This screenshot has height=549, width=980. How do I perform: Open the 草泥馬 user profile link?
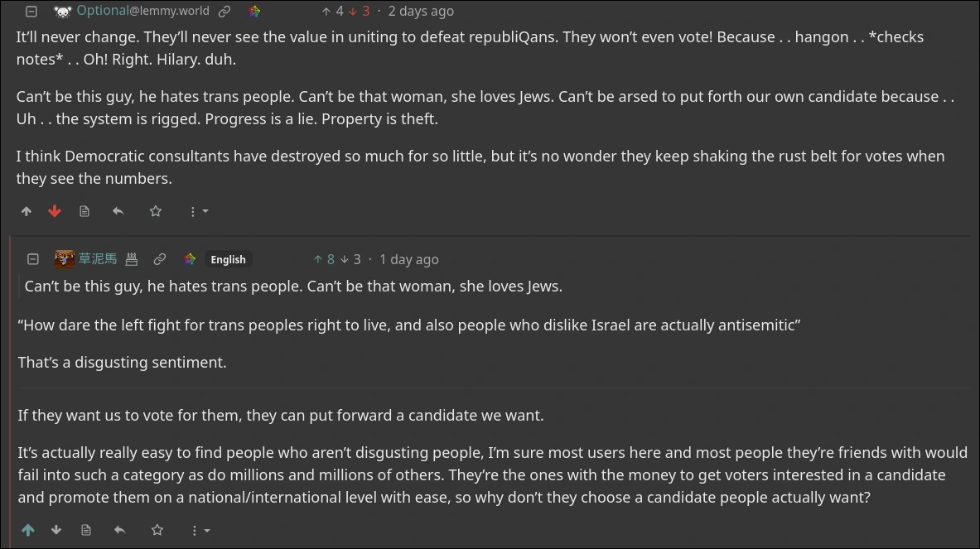pyautogui.click(x=98, y=259)
